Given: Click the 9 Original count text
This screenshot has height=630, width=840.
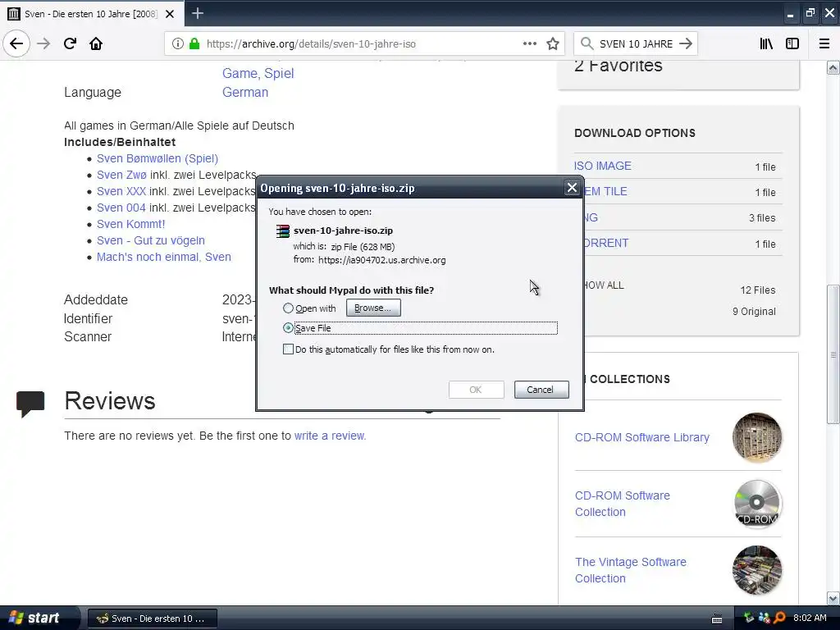Looking at the screenshot, I should pos(754,311).
